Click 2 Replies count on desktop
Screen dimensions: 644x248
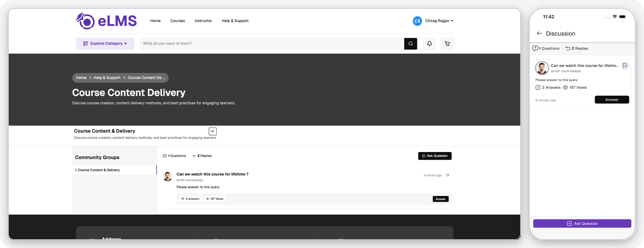pyautogui.click(x=202, y=156)
